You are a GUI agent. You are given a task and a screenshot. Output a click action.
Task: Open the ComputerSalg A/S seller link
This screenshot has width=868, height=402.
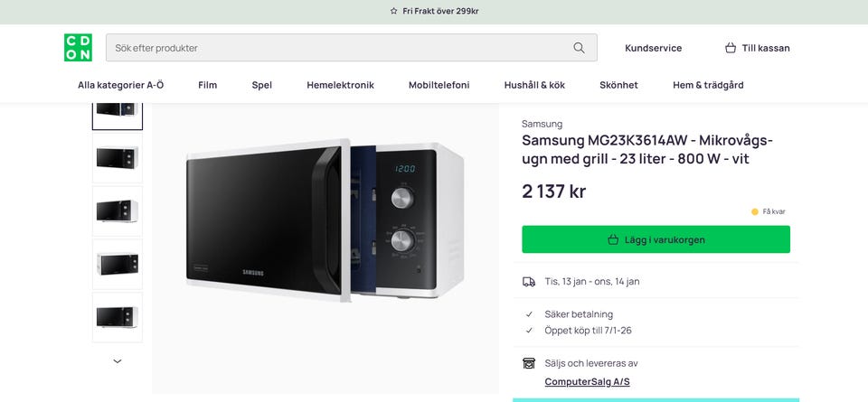[587, 382]
